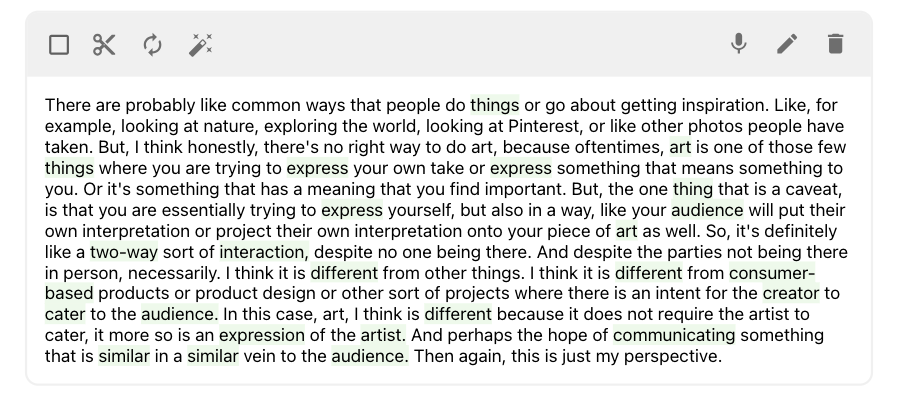Activate the magic wand tool
The height and width of the screenshot is (399, 900).
pyautogui.click(x=200, y=44)
